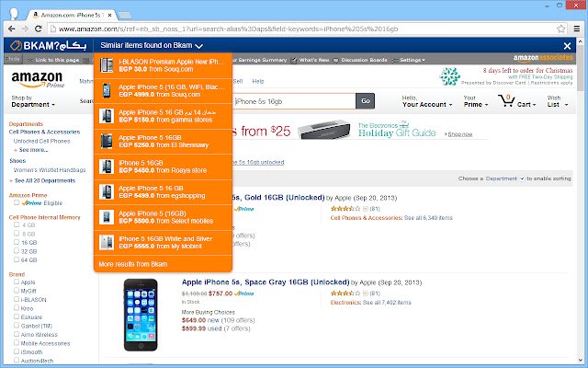The width and height of the screenshot is (588, 368).
Task: Click the egshopping iPhone thumbnail
Action: point(107,192)
